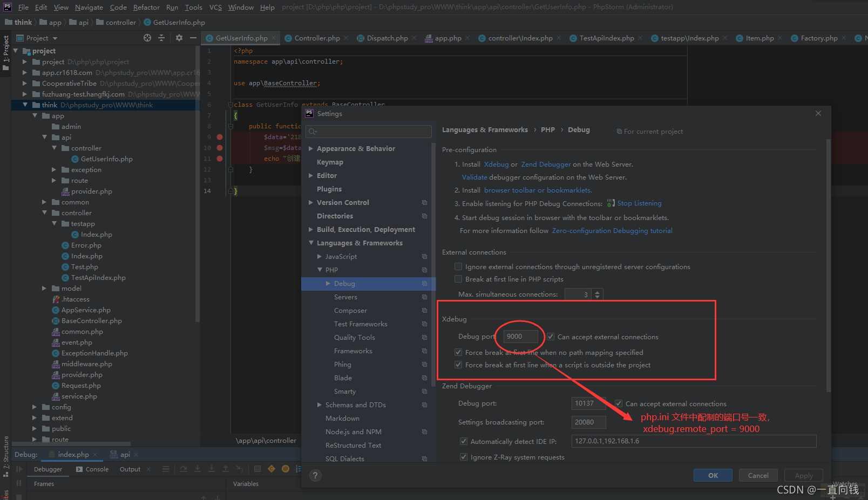This screenshot has width=868, height=500.
Task: Close the Dispatch.php editor tab
Action: pos(414,38)
